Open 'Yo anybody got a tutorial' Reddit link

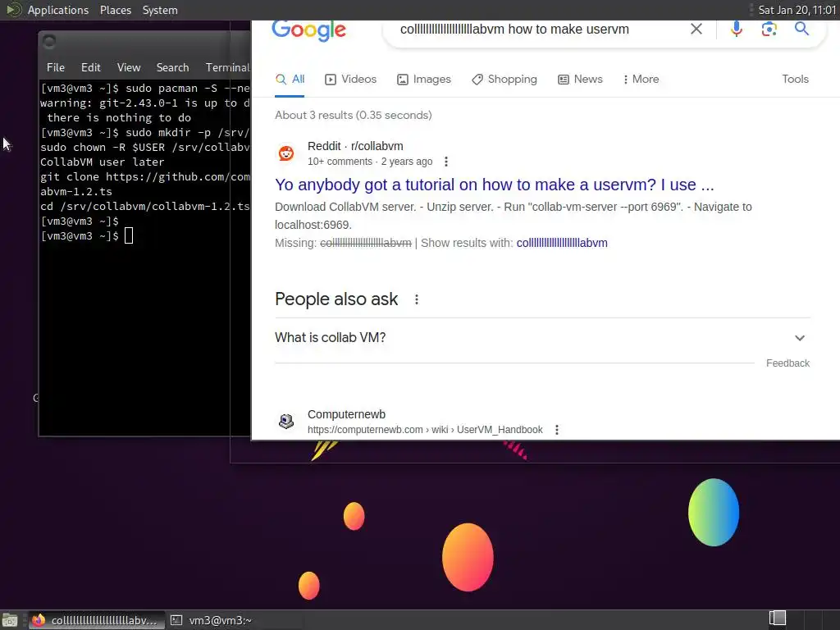494,185
